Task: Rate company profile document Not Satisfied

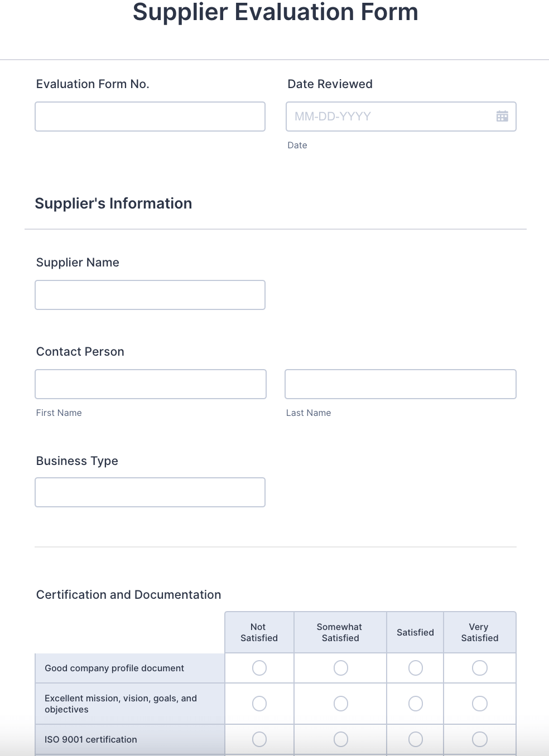Action: (x=259, y=668)
